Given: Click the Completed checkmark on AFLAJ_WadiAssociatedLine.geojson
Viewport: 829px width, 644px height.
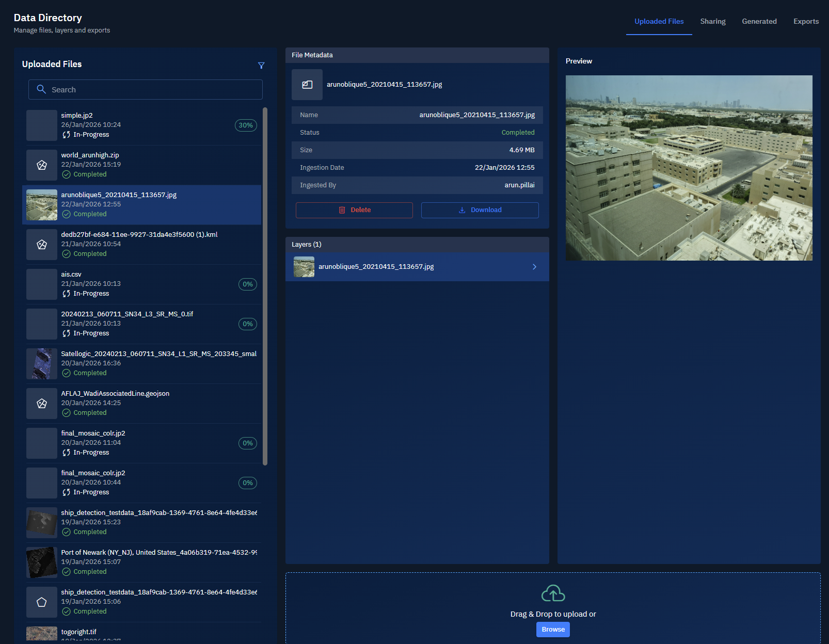Looking at the screenshot, I should (x=66, y=412).
